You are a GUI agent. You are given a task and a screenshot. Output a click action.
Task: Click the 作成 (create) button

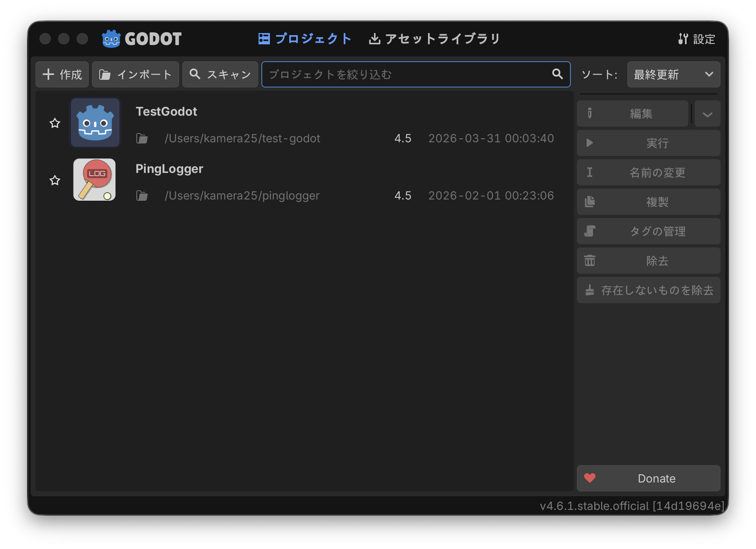[x=62, y=75]
